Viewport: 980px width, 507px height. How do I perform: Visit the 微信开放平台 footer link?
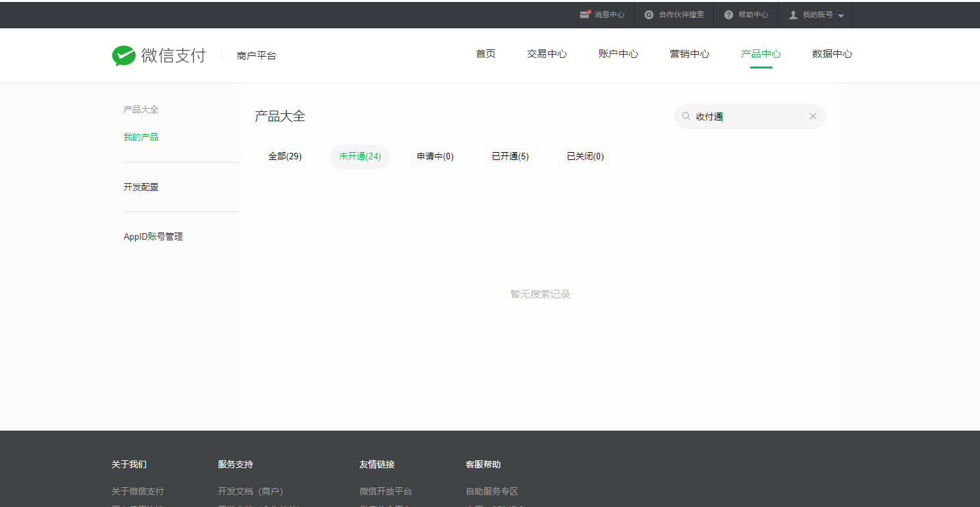386,491
